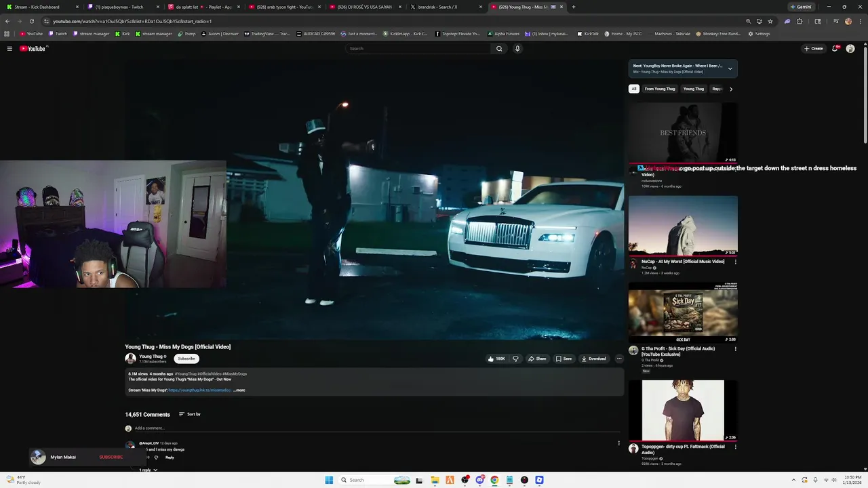Open the Chrome extensions puzzle icon
The height and width of the screenshot is (488, 868).
tap(800, 21)
